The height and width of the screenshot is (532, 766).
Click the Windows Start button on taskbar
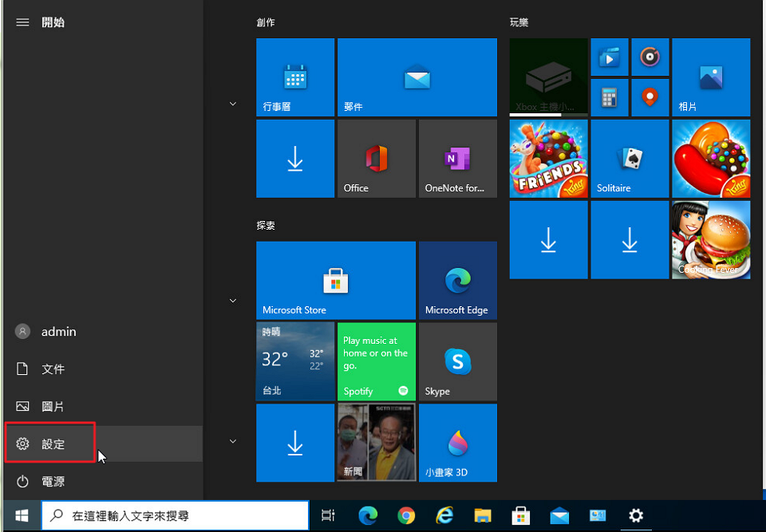coord(22,515)
